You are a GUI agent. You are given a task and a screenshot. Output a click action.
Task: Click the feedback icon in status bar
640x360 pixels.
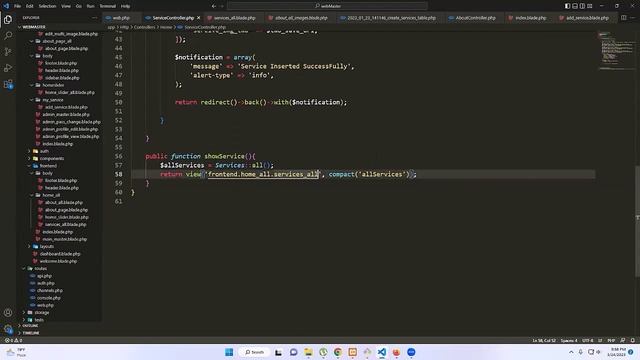point(622,340)
